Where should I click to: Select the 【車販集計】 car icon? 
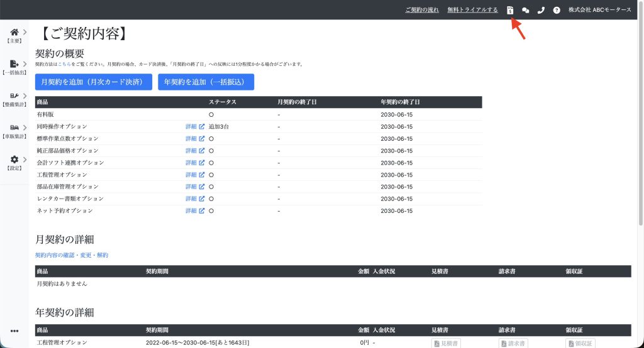[x=14, y=128]
